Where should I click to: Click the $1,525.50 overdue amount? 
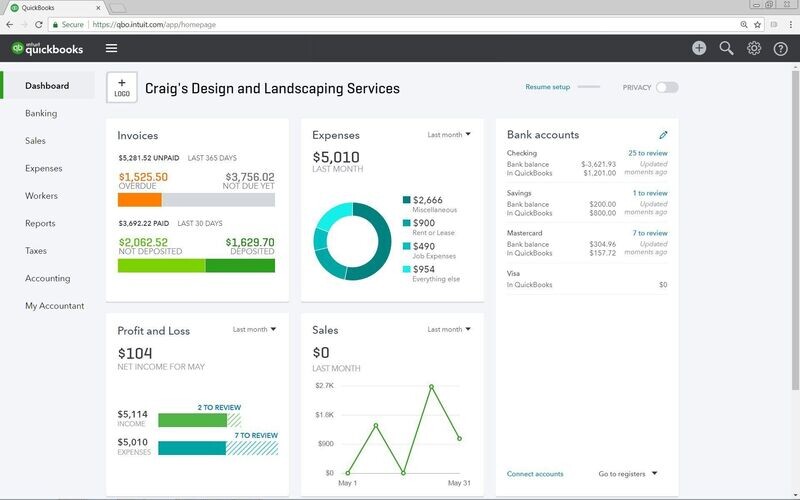click(143, 177)
